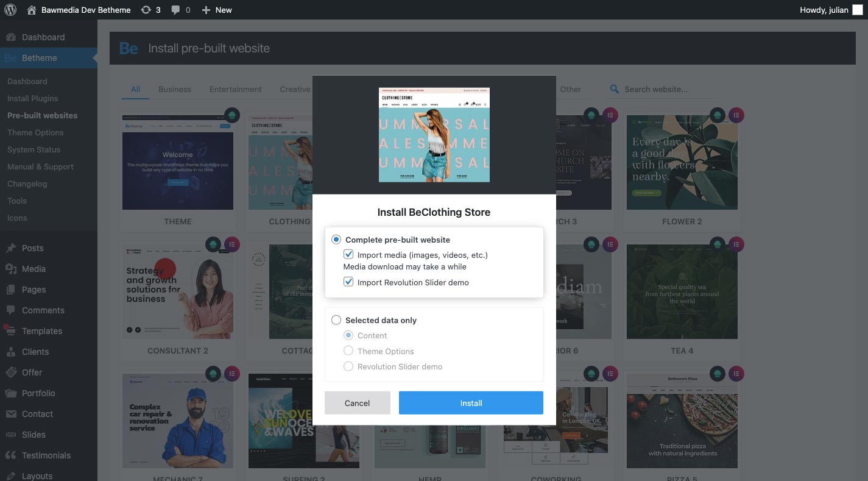Click the Offer tag icon
Screen dimensions: 868x481
(x=11, y=372)
